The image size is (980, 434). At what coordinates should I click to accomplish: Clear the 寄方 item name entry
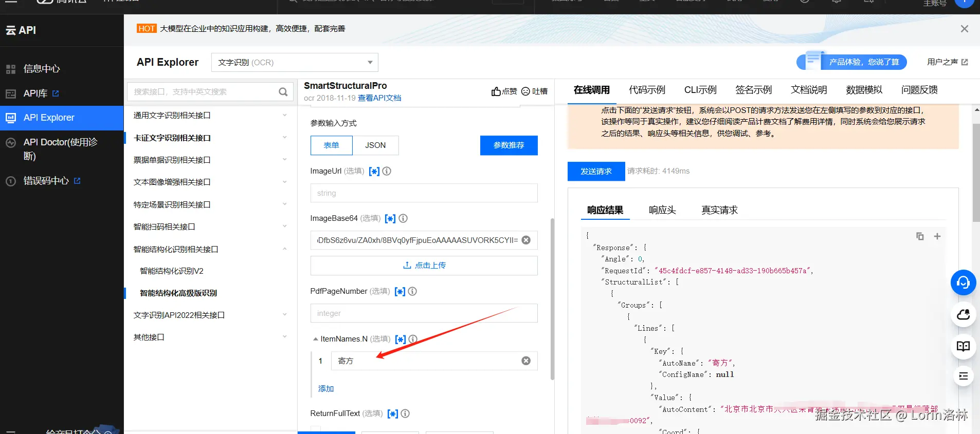(x=526, y=361)
